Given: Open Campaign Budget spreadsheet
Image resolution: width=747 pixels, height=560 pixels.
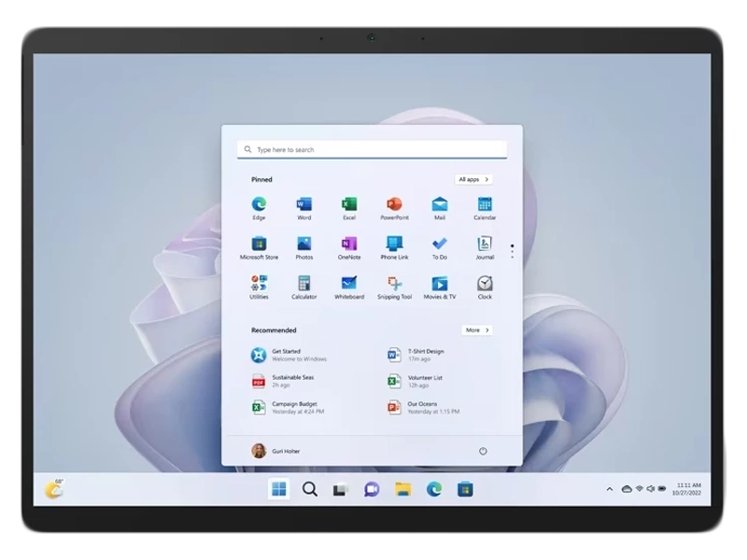Looking at the screenshot, I should tap(288, 407).
